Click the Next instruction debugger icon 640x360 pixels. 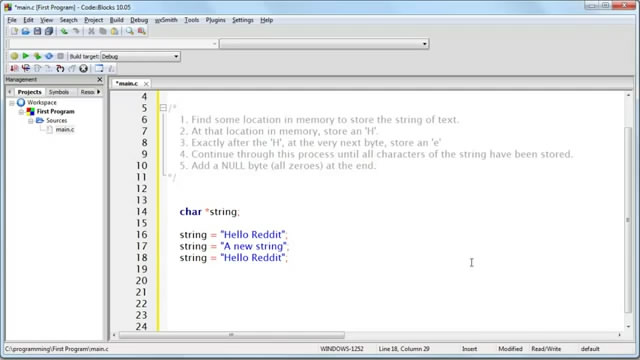click(x=49, y=68)
